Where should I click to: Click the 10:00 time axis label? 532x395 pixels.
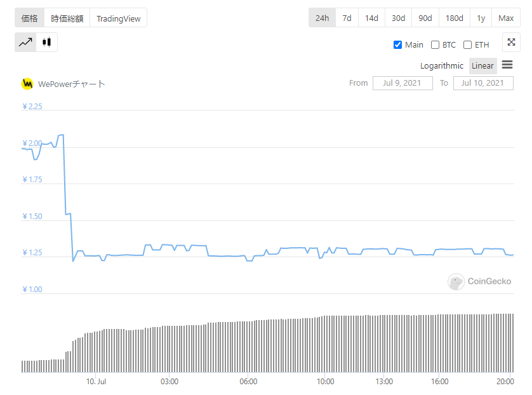click(x=326, y=382)
